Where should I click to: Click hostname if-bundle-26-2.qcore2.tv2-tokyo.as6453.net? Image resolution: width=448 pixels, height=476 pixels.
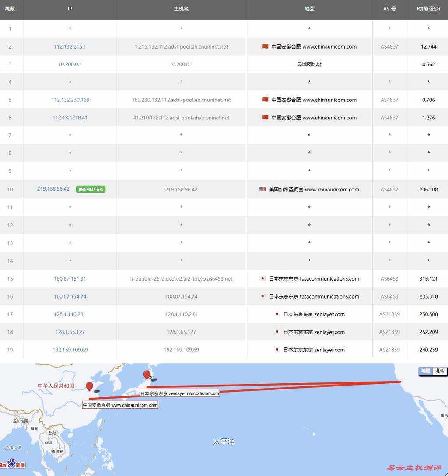tap(182, 279)
